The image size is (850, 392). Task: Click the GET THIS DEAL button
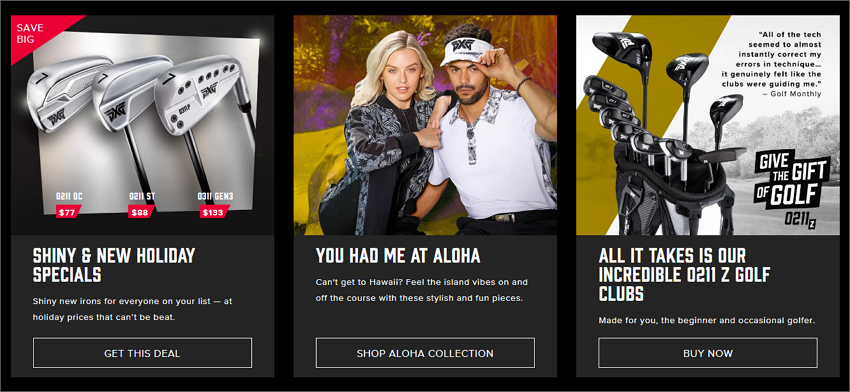[x=142, y=353]
